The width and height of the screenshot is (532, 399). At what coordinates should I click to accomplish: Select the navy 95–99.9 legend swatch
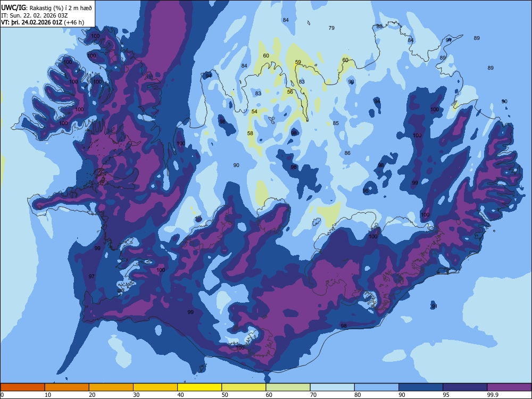[x=465, y=387]
